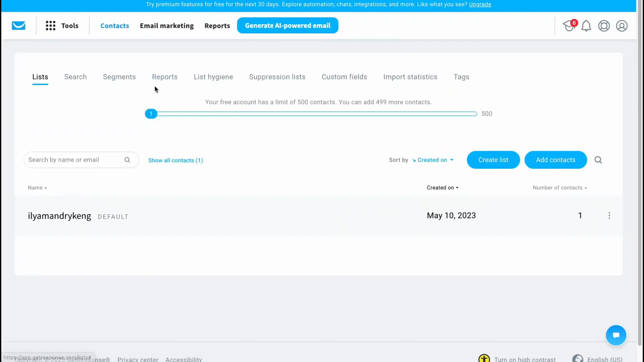Sort by the Created on column header
The image size is (644, 362).
click(x=442, y=188)
